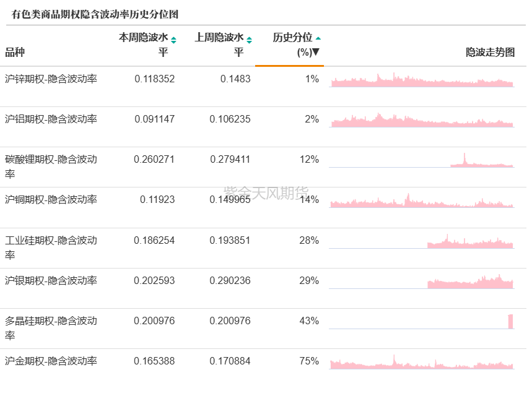
Task: Click the 沪金期权 sparkline trend chart
Action: click(422, 362)
